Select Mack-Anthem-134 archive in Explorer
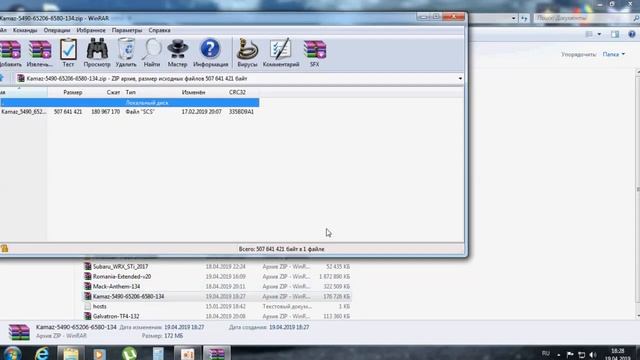The image size is (640, 360). tap(116, 287)
